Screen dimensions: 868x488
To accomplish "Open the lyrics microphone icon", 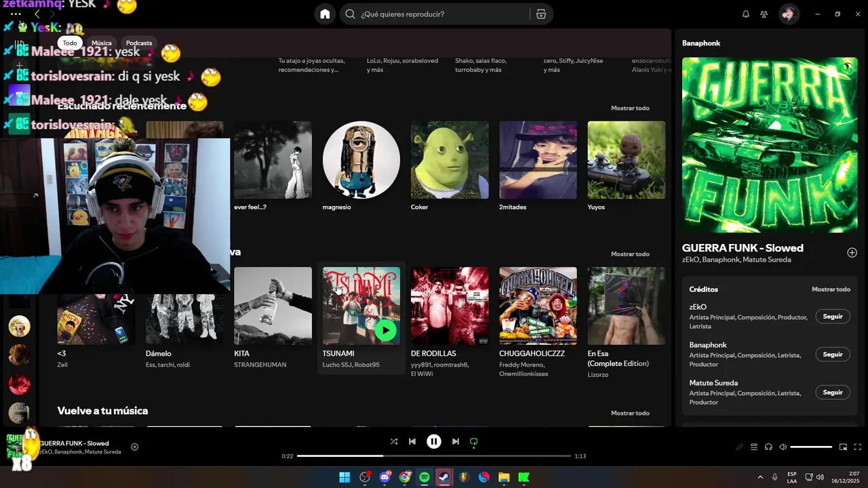I will (740, 447).
